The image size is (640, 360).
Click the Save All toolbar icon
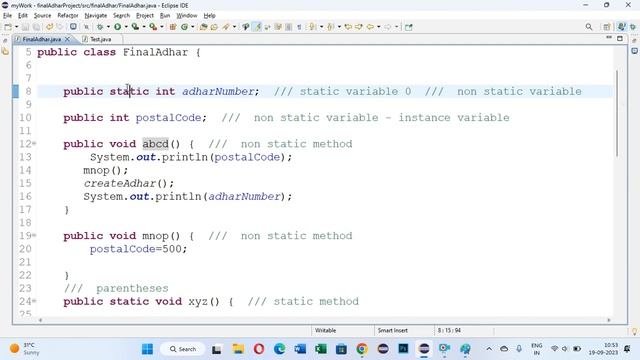tap(36, 27)
